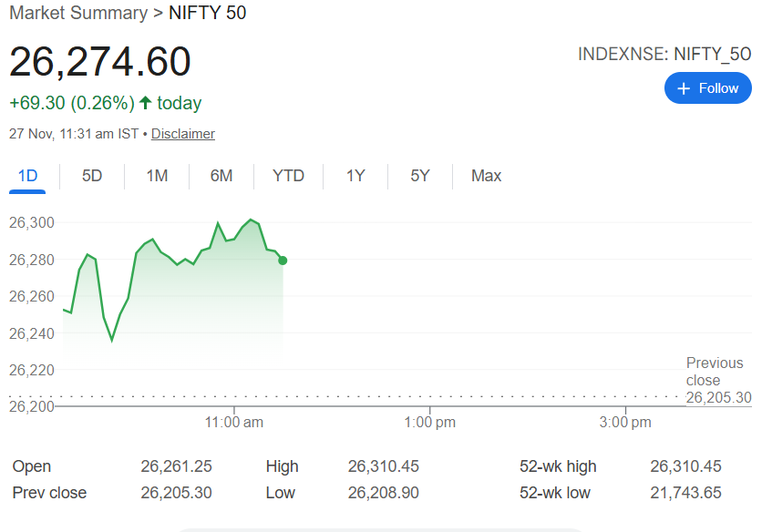Switch to the 5Y tab
This screenshot has height=532, width=772.
(x=419, y=176)
